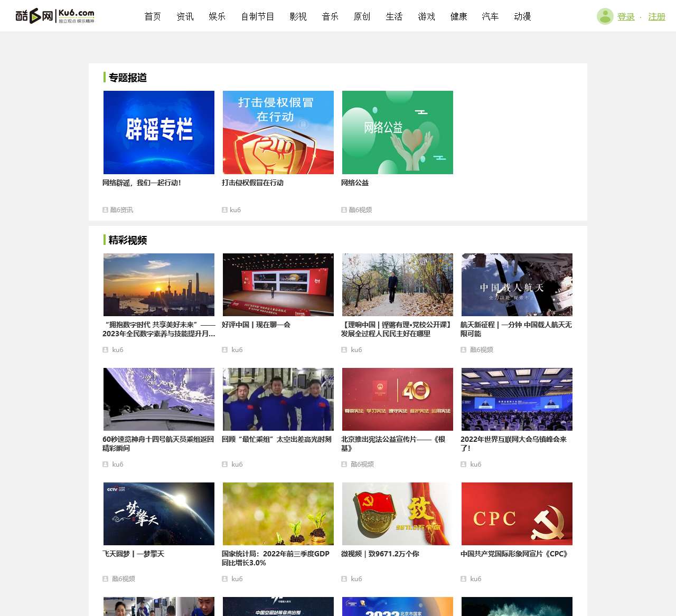Screen dimensions: 676x616
Task: Click the uploader icon under 飞天圆梦 video
Action: pyautogui.click(x=105, y=579)
